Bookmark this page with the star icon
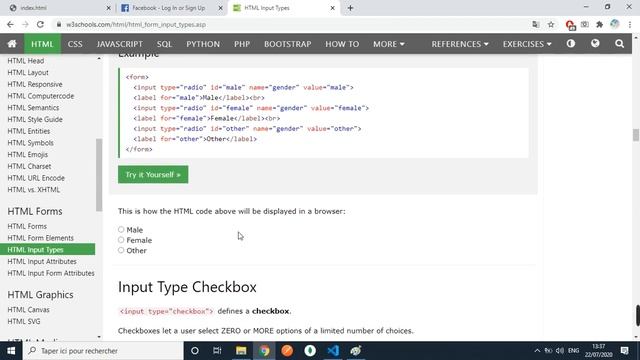640x360 pixels. [x=551, y=24]
